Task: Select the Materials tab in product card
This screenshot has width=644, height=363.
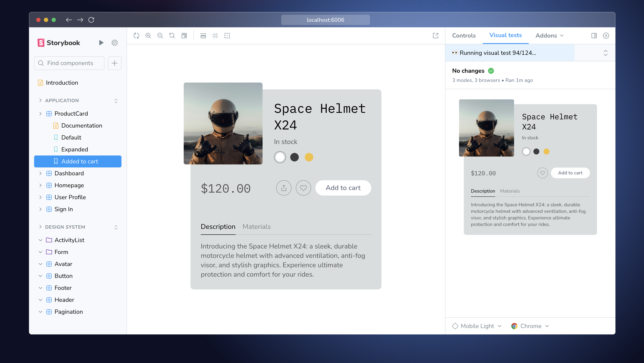Action: coord(257,227)
